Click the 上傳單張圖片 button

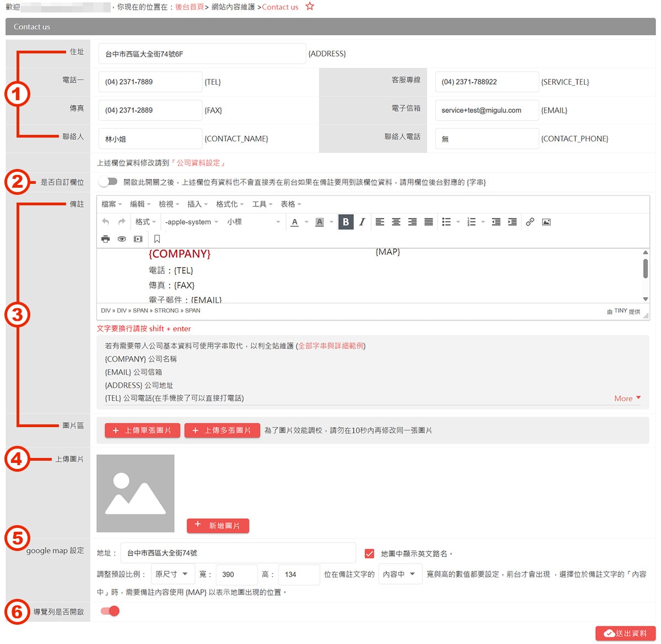pyautogui.click(x=142, y=430)
